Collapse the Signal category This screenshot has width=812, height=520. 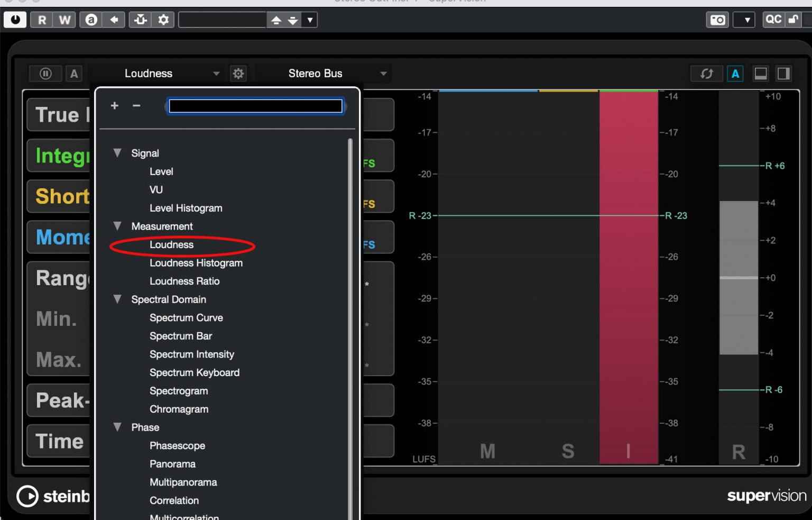(117, 153)
